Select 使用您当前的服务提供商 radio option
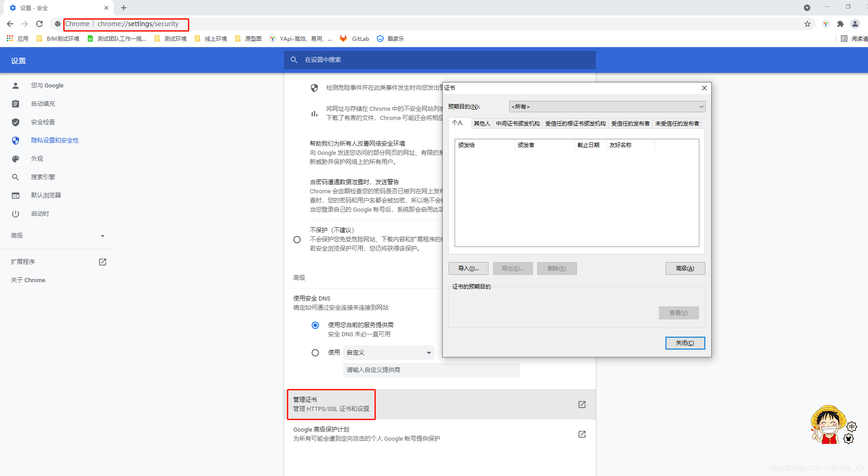The width and height of the screenshot is (868, 476). click(x=315, y=325)
